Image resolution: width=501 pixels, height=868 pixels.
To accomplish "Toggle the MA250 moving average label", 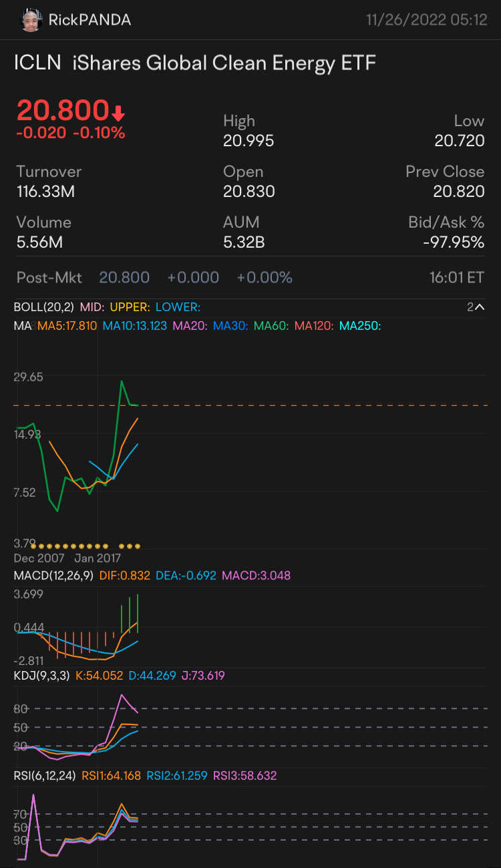I will pos(359,326).
